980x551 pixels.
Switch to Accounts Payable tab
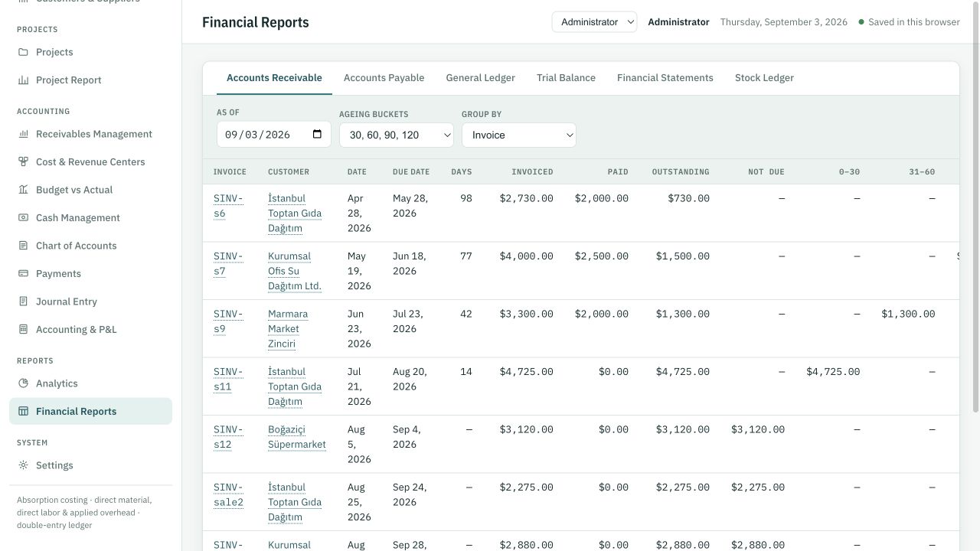click(384, 78)
